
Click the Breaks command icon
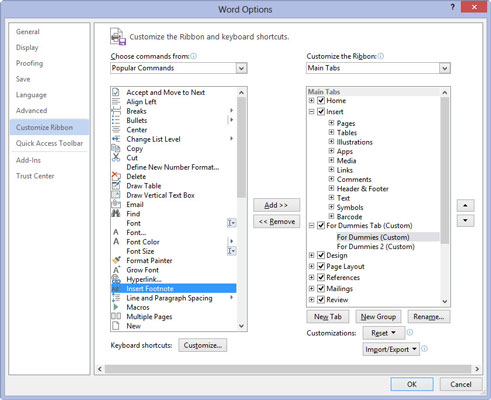(116, 111)
